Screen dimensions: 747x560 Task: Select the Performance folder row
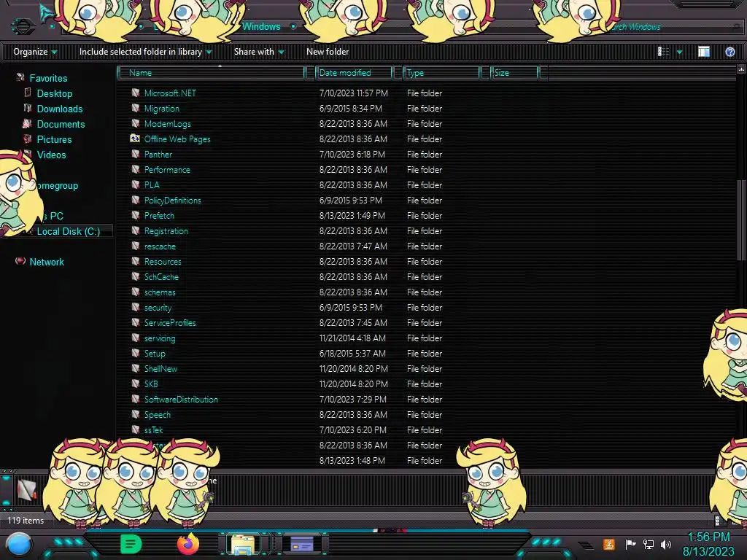coord(286,169)
